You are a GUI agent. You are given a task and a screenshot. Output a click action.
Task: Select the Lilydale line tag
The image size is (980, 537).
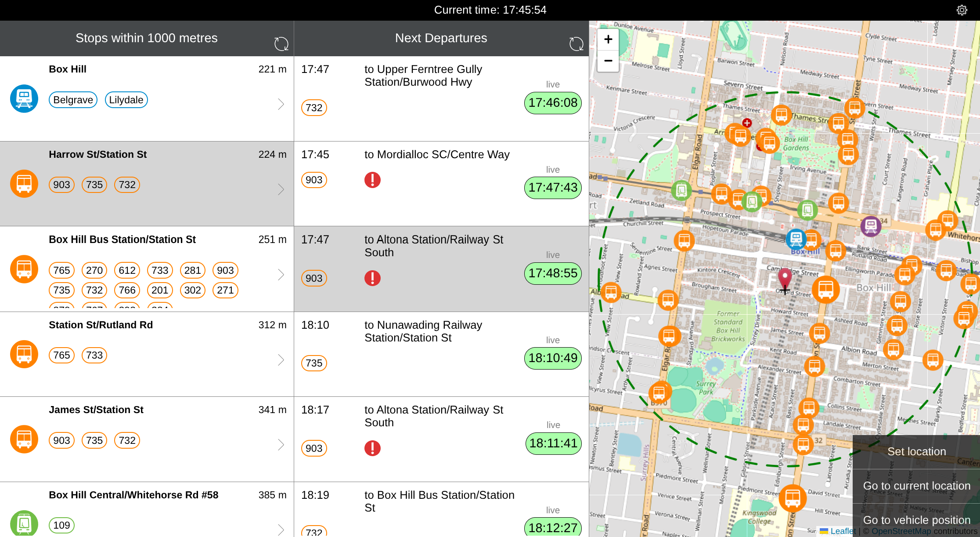tap(126, 100)
